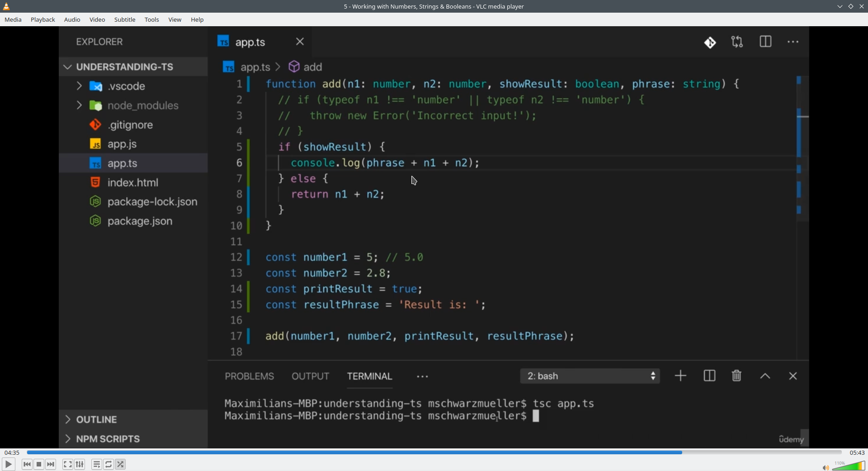
Task: Show extended settings
Action: 80,464
